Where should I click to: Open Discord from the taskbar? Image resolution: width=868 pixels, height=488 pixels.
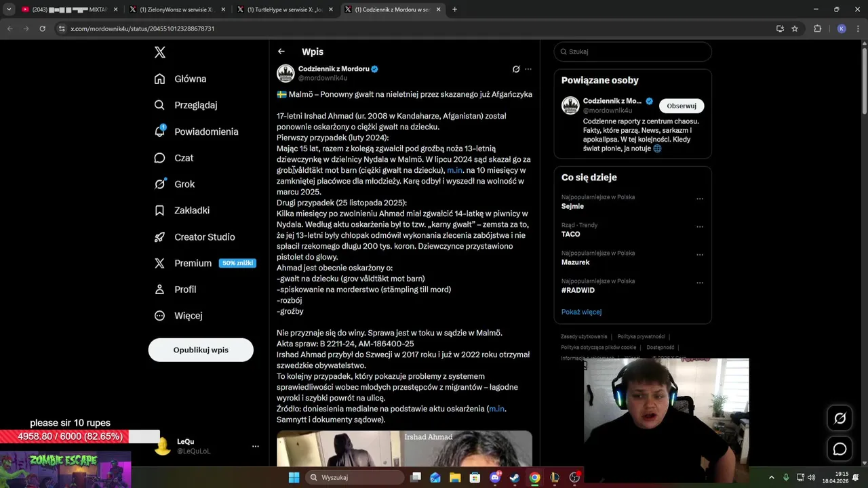(x=495, y=477)
